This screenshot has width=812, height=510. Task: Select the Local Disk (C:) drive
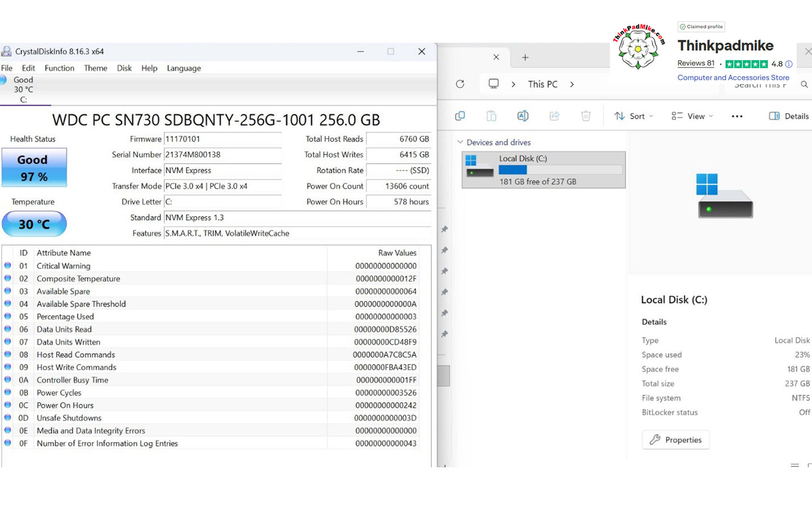pyautogui.click(x=543, y=170)
